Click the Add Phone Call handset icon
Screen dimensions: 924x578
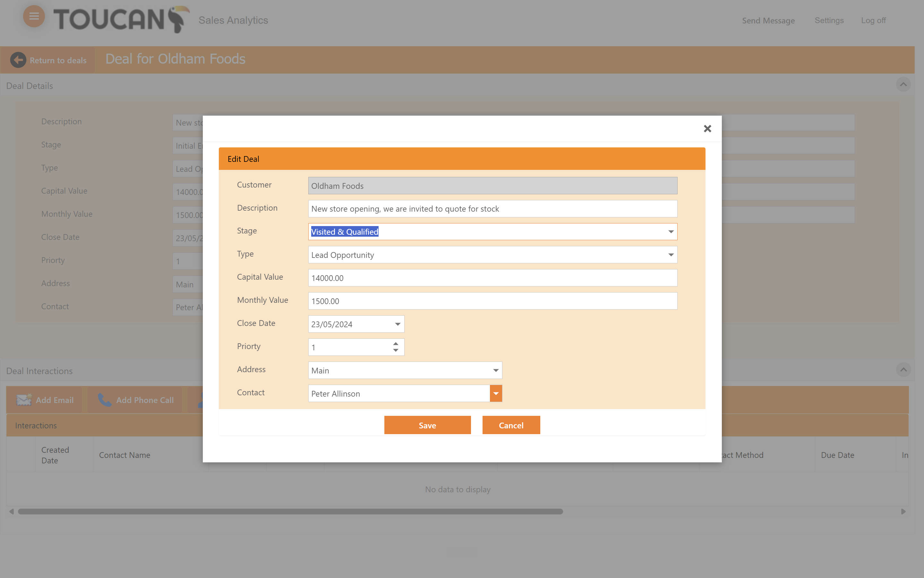(x=104, y=400)
